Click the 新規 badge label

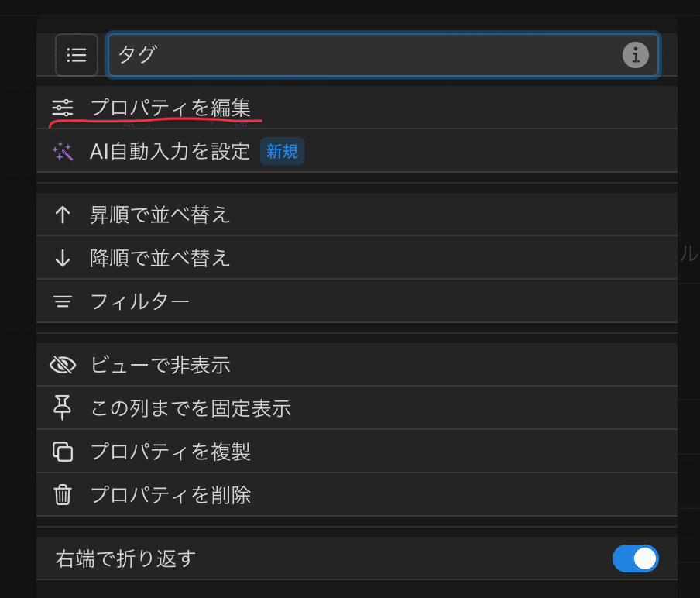[282, 152]
